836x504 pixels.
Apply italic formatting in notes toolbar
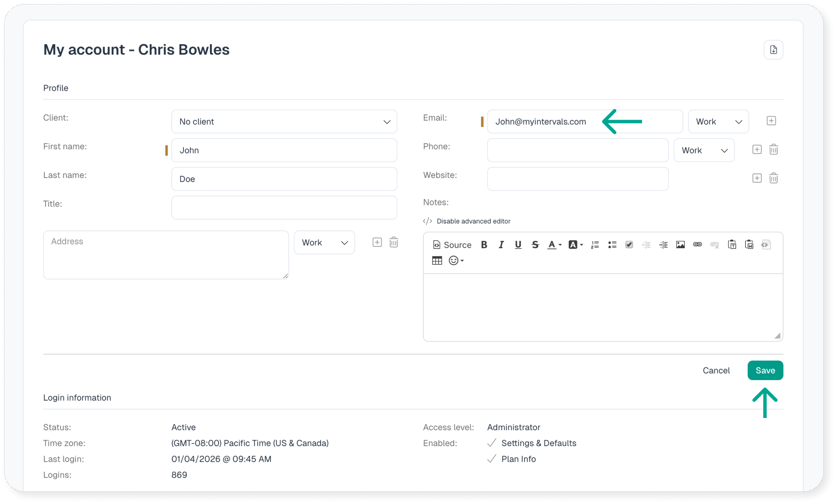[x=501, y=245]
